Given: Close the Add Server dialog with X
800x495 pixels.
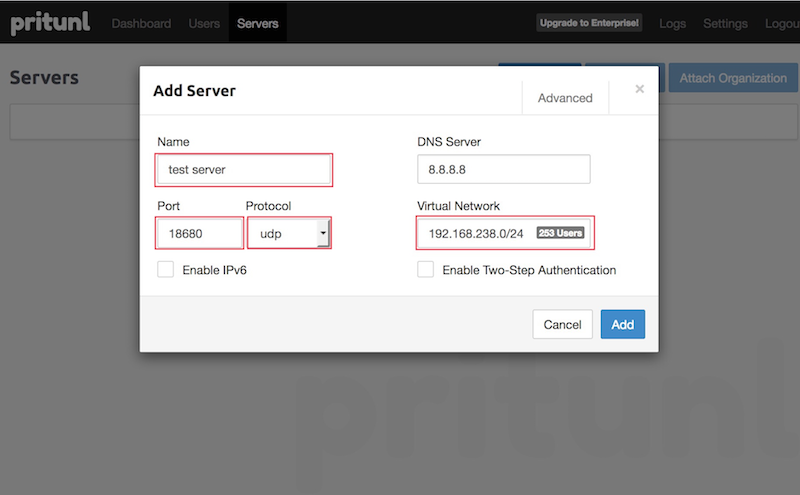Looking at the screenshot, I should pos(639,89).
